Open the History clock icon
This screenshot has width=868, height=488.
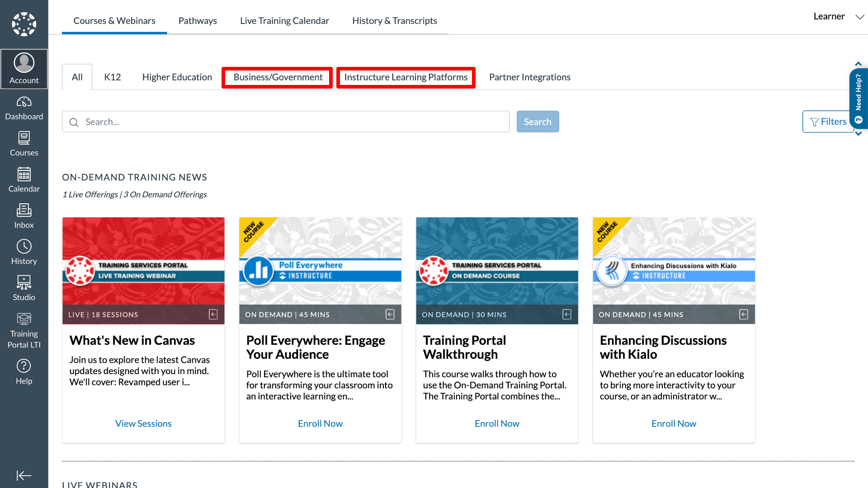click(24, 253)
